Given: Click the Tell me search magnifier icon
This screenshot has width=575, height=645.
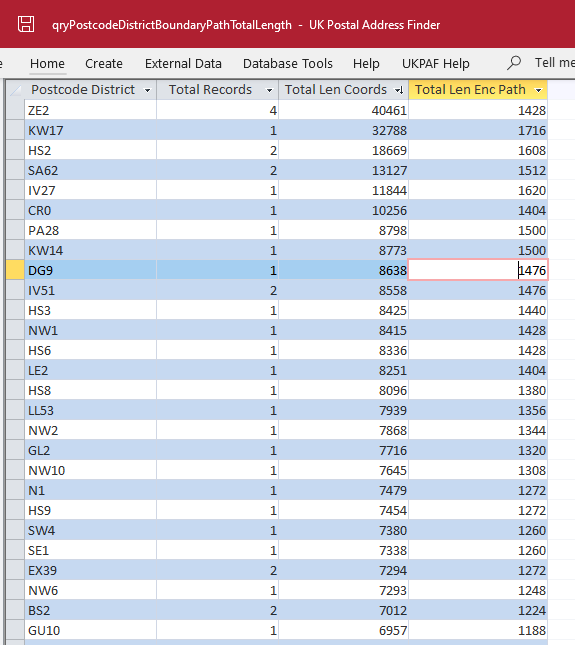Looking at the screenshot, I should (514, 63).
